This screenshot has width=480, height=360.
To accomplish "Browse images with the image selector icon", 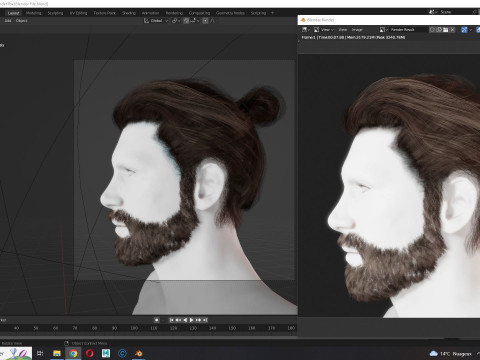I will click(x=384, y=30).
